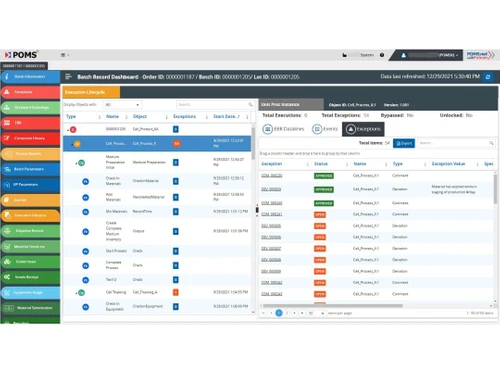Click the search magnifier in exceptions panel

pos(491,143)
